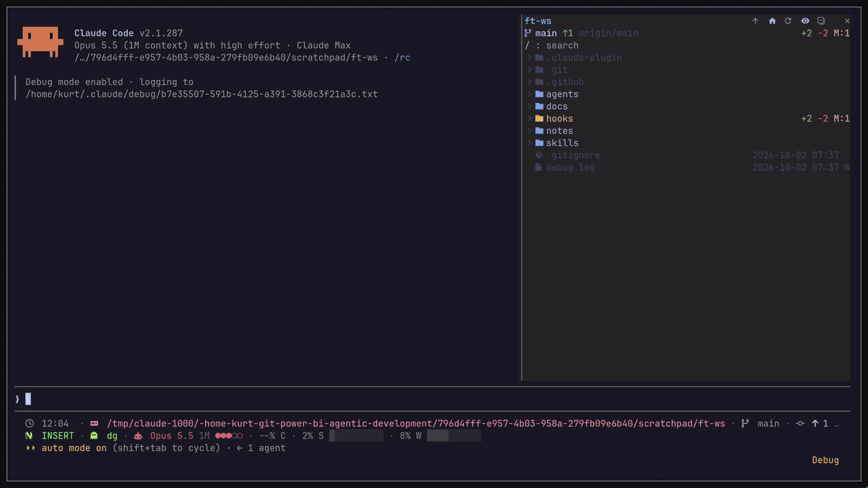Viewport: 868px width, 488px height.
Task: Refresh the file tree with the reload icon
Action: point(788,21)
